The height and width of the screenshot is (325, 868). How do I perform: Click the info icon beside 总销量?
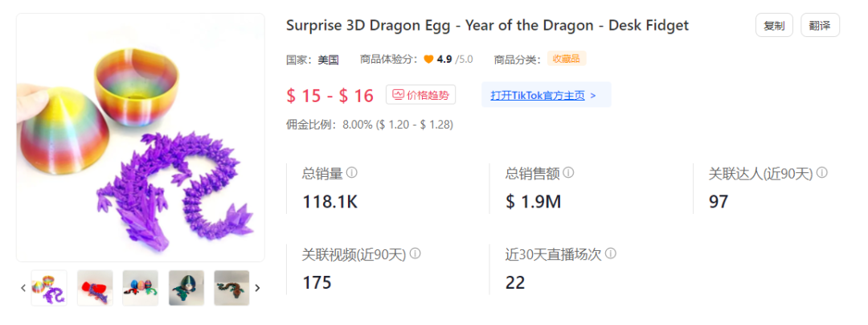tap(352, 173)
